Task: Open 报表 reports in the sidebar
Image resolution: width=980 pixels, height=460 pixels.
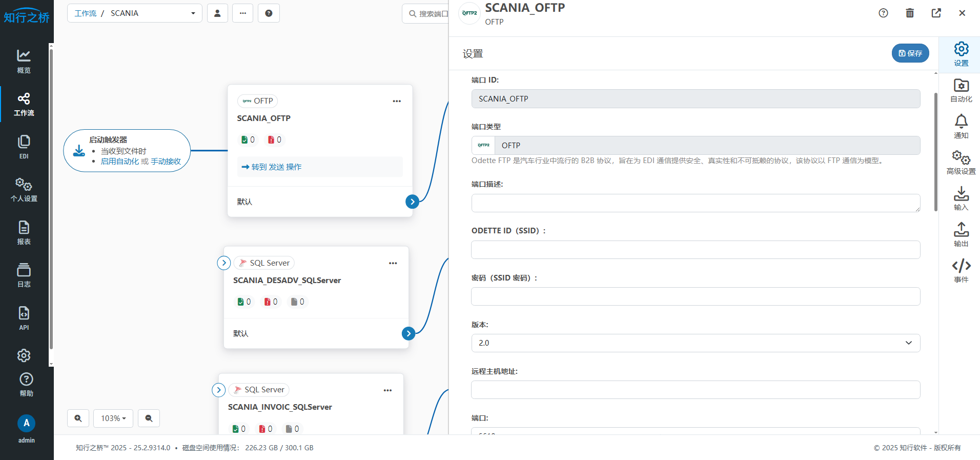Action: point(24,232)
